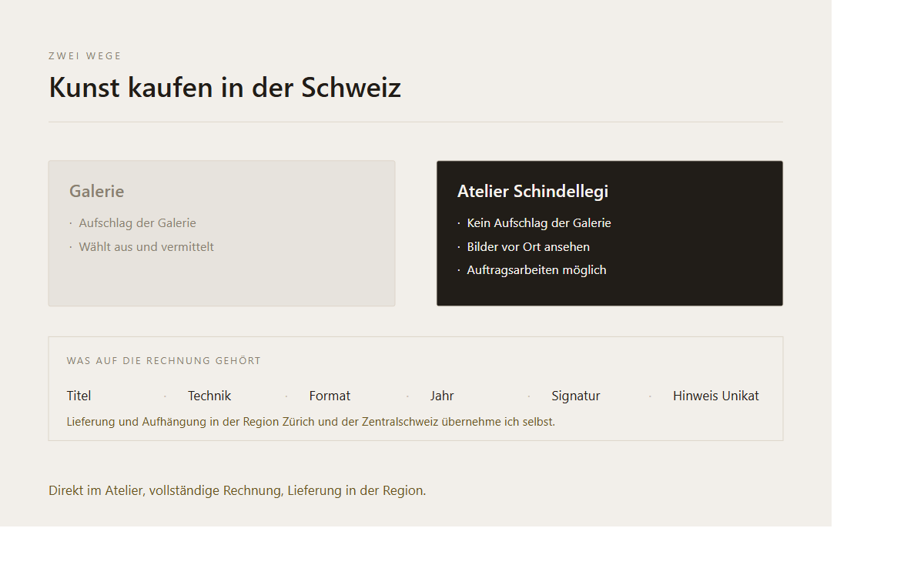
Task: Click 'Bilder vor Ort ansehen' bullet
Action: pos(528,247)
